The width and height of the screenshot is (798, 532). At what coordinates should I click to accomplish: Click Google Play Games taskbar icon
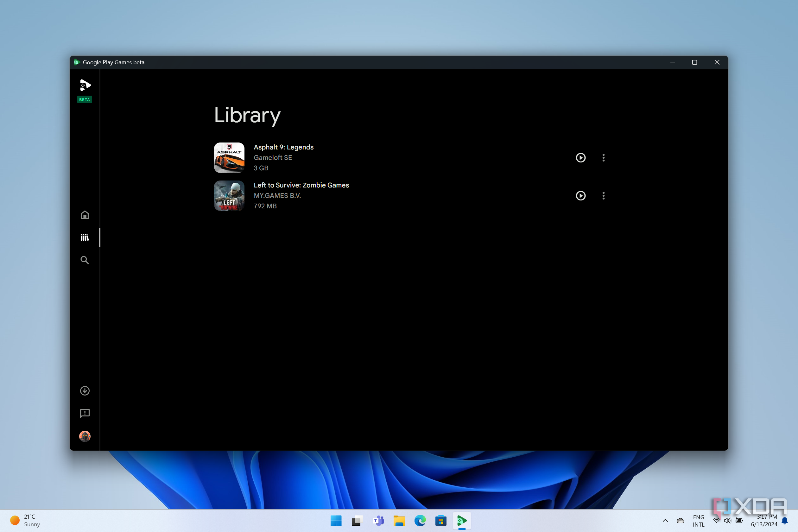point(462,521)
